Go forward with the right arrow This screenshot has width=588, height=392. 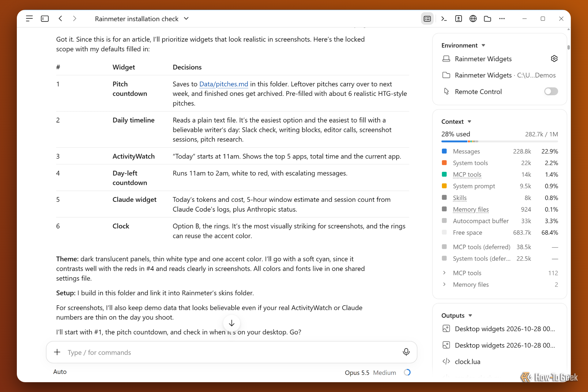pyautogui.click(x=74, y=19)
